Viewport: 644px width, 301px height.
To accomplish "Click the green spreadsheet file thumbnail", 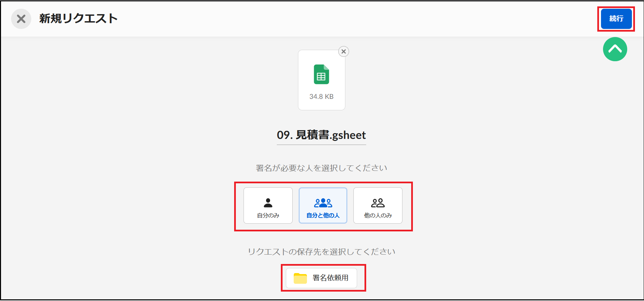I will coord(321,80).
